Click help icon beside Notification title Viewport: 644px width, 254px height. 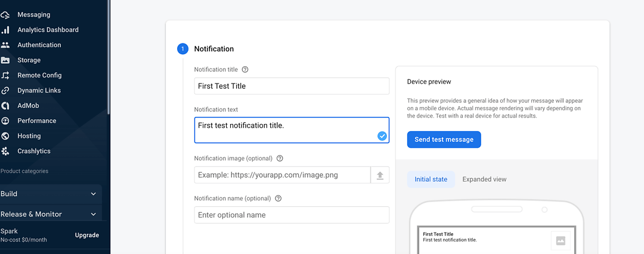[245, 69]
